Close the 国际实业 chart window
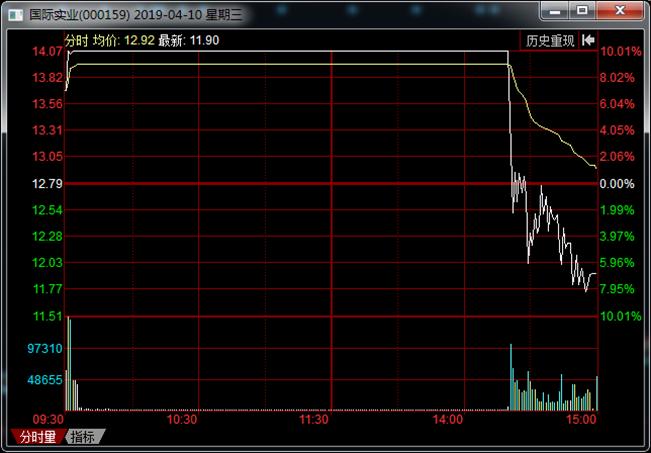The image size is (651, 453). (620, 11)
